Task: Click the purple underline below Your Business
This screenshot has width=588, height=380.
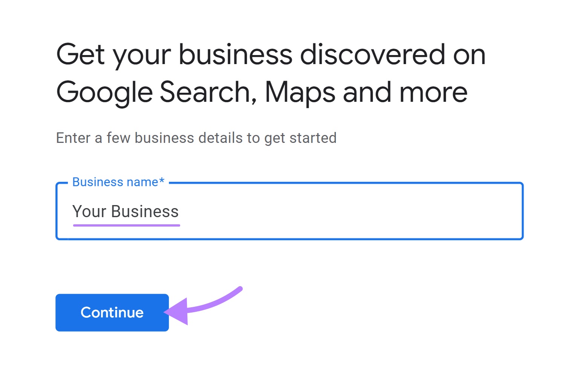Action: point(126,225)
